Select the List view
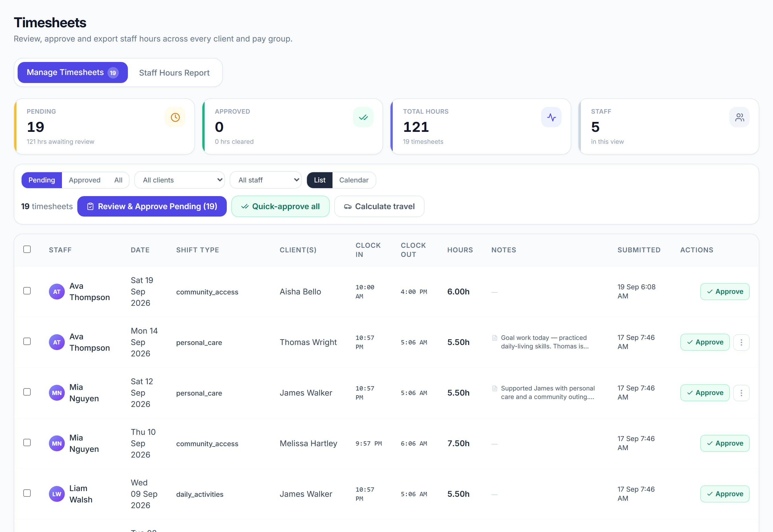This screenshot has width=773, height=532. [x=319, y=180]
